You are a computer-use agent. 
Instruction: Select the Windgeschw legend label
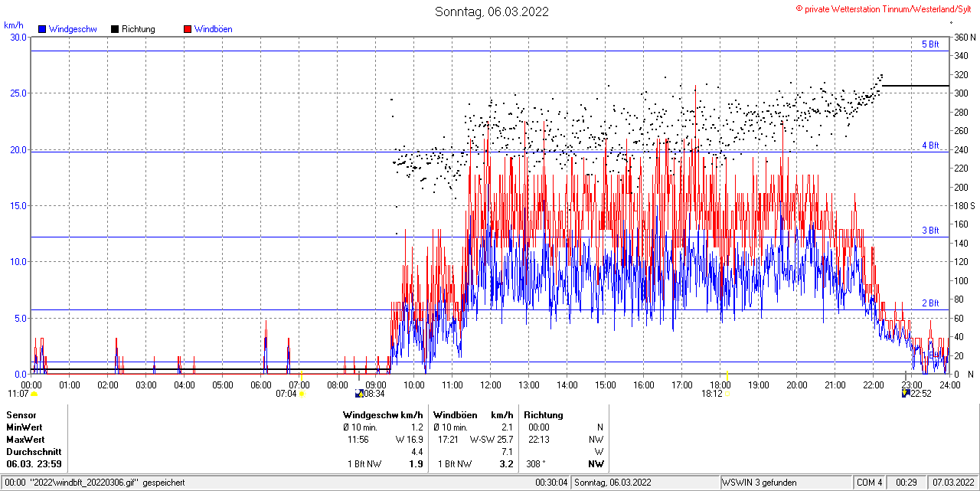click(x=73, y=29)
